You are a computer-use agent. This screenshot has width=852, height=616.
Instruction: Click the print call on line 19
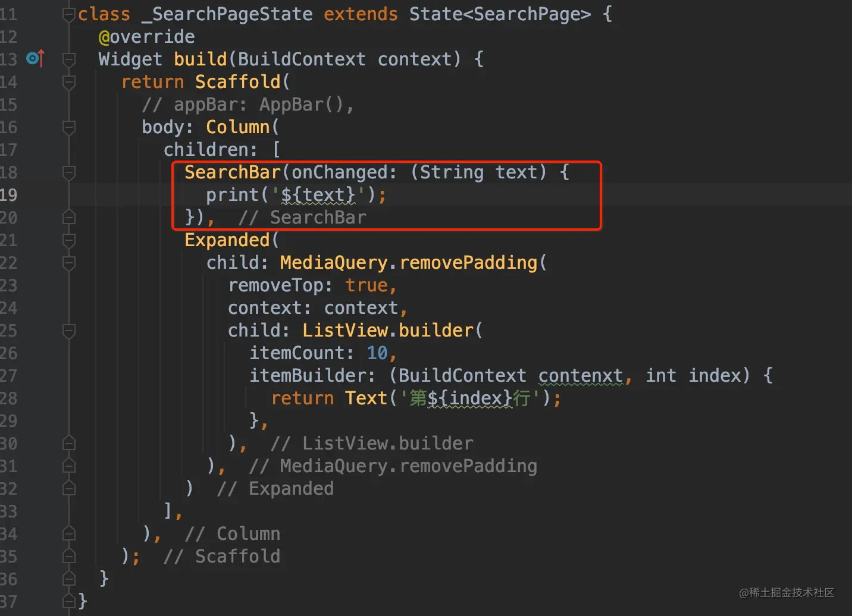click(x=232, y=195)
